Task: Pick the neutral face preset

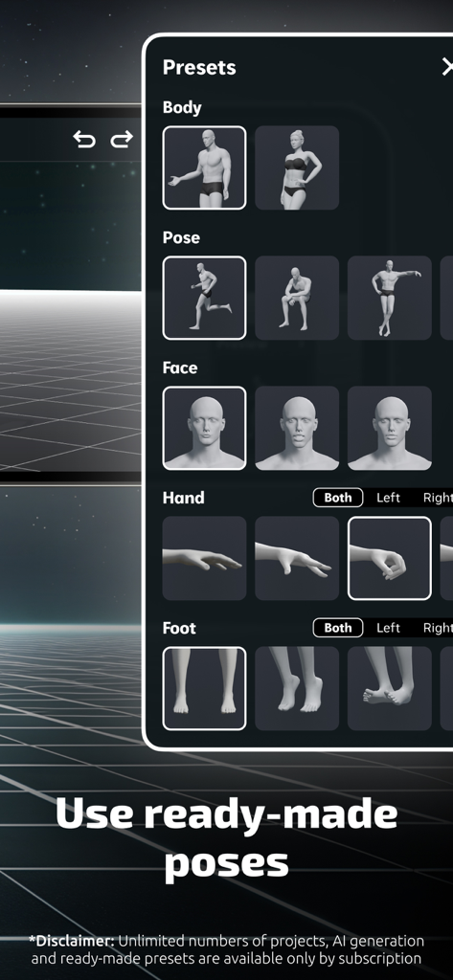Action: pyautogui.click(x=205, y=428)
